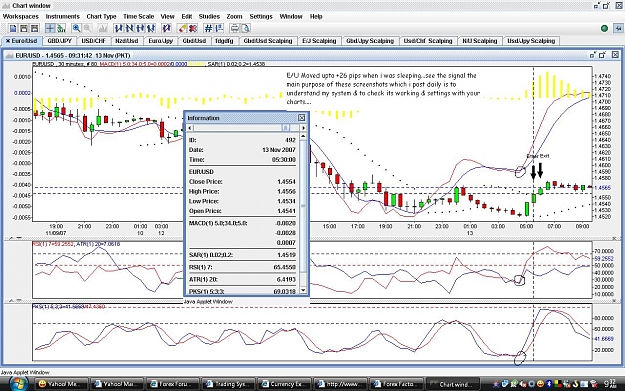Toggle the grid (#) toolbar icon

tap(208, 28)
